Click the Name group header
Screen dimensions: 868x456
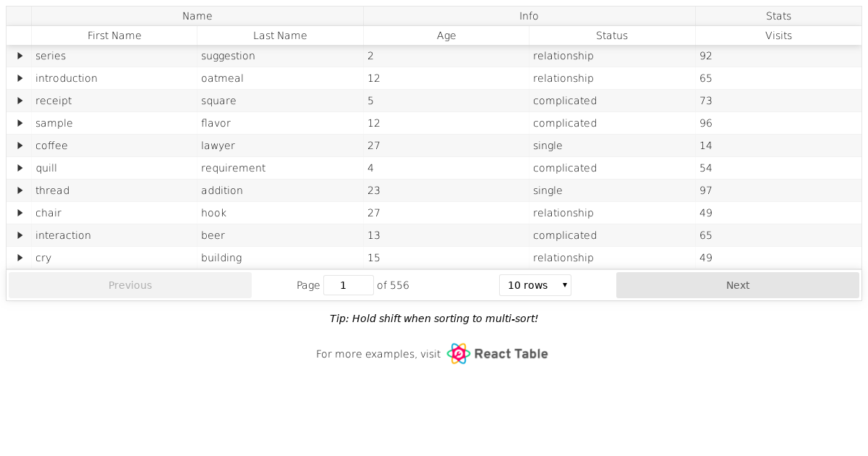click(x=197, y=16)
